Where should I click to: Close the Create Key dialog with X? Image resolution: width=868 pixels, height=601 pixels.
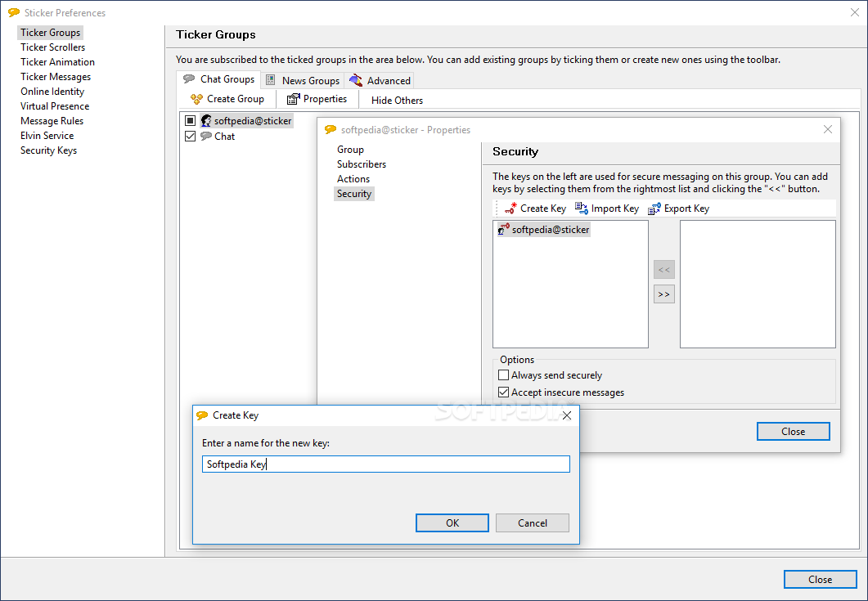(566, 415)
